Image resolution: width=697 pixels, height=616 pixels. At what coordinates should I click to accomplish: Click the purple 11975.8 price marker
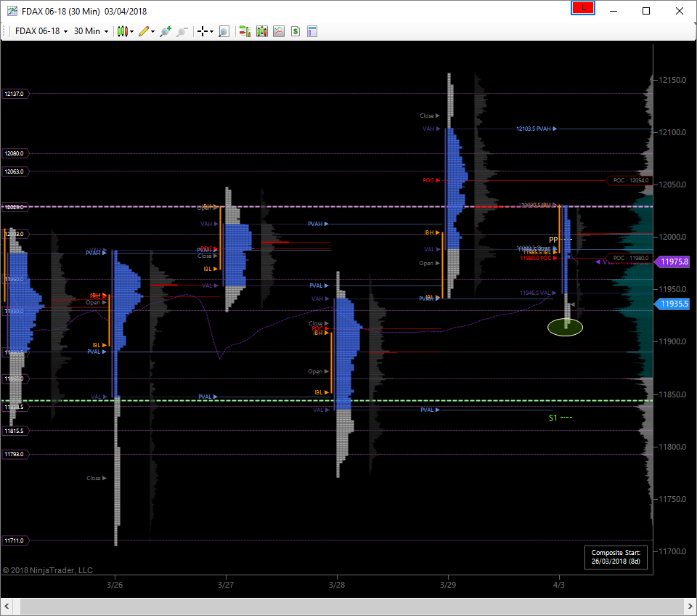pos(672,262)
